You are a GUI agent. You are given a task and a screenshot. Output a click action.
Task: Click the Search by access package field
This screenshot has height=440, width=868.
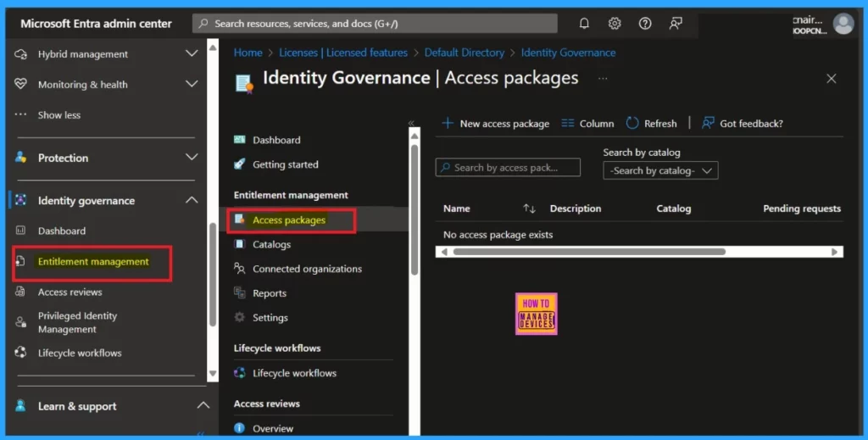508,167
